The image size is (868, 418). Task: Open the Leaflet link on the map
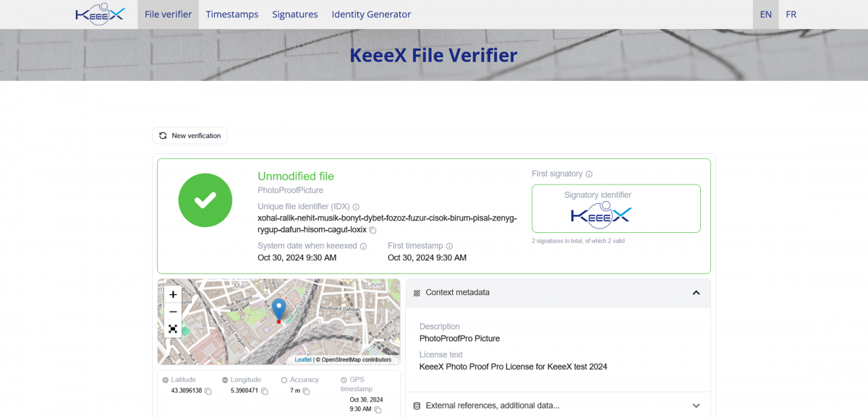303,359
